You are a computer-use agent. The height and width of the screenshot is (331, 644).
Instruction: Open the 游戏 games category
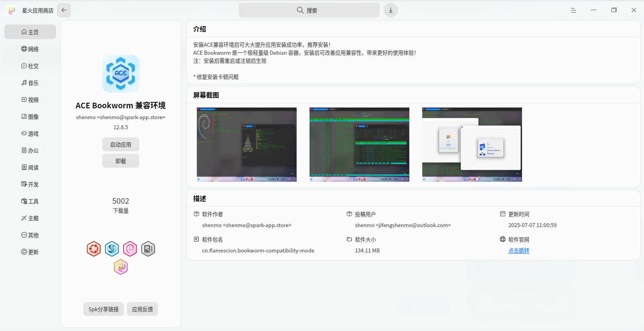coord(30,133)
